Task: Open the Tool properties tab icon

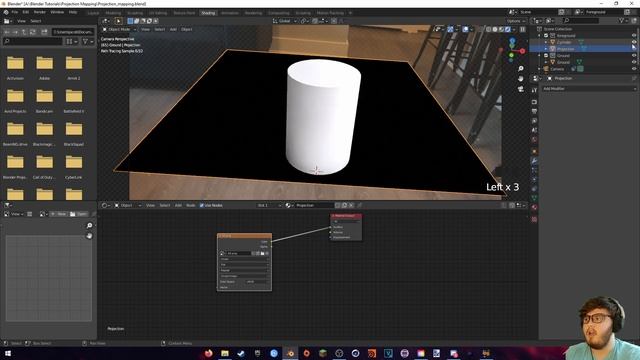Action: click(x=534, y=90)
